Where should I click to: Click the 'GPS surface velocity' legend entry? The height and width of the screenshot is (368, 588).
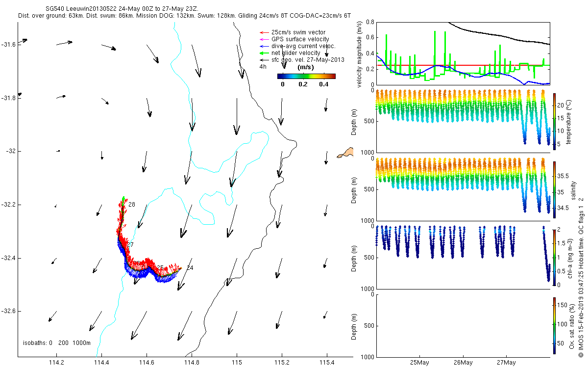(300, 39)
